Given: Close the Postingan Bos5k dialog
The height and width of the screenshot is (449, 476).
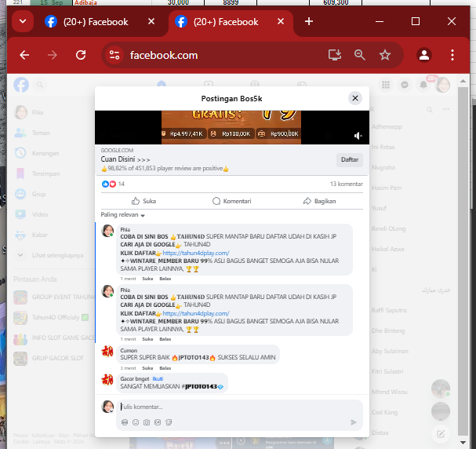Looking at the screenshot, I should (x=355, y=98).
